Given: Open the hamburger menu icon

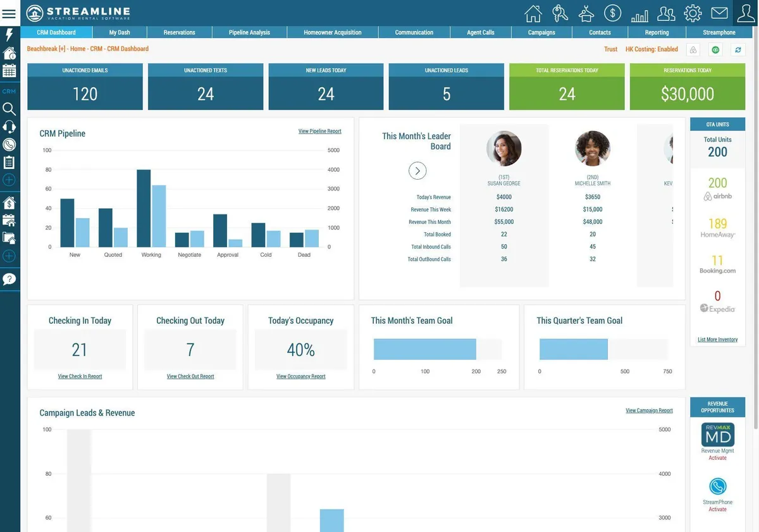Looking at the screenshot, I should [x=9, y=13].
